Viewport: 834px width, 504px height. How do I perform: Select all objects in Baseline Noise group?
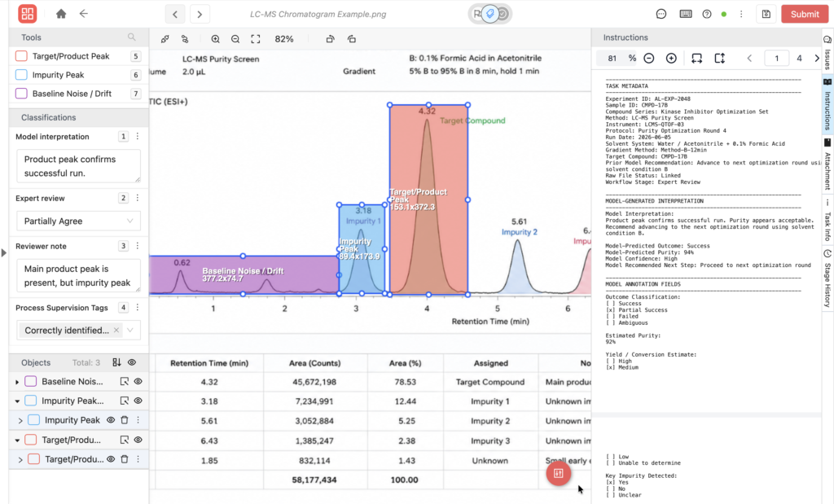tap(124, 381)
